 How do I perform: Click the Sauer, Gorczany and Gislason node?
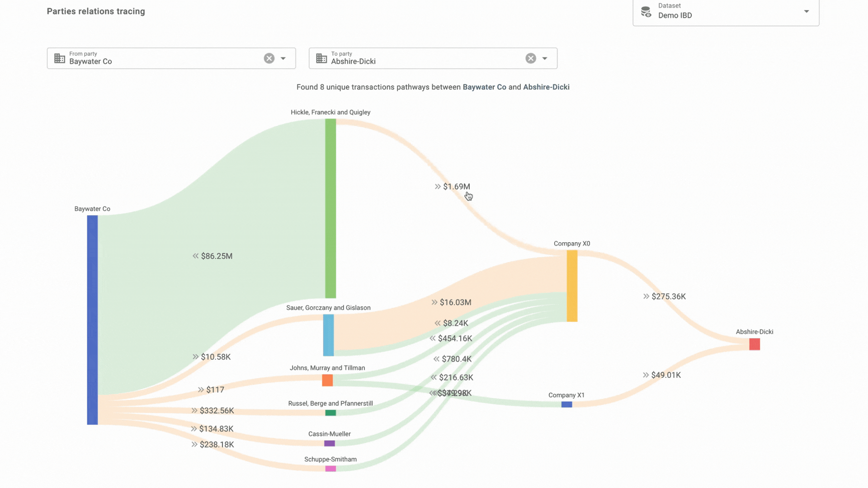(328, 335)
